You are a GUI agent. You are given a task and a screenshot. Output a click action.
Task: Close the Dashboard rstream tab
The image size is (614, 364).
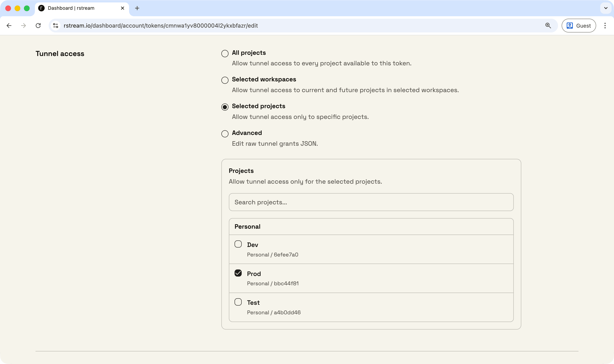(122, 8)
